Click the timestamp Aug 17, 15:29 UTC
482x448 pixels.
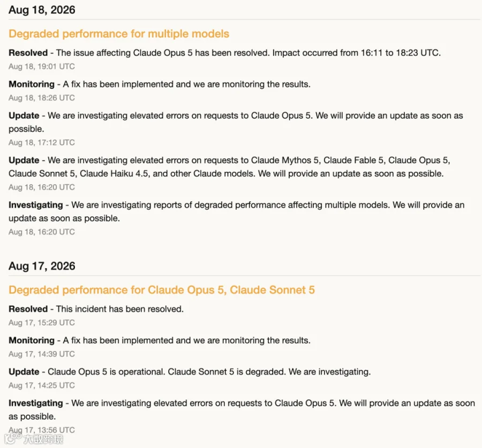(x=42, y=323)
